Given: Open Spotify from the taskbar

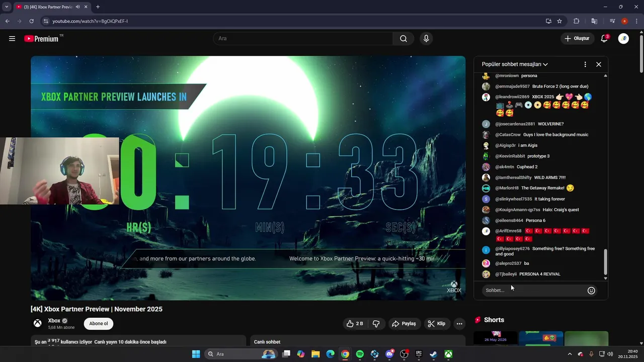Looking at the screenshot, I should (x=360, y=354).
